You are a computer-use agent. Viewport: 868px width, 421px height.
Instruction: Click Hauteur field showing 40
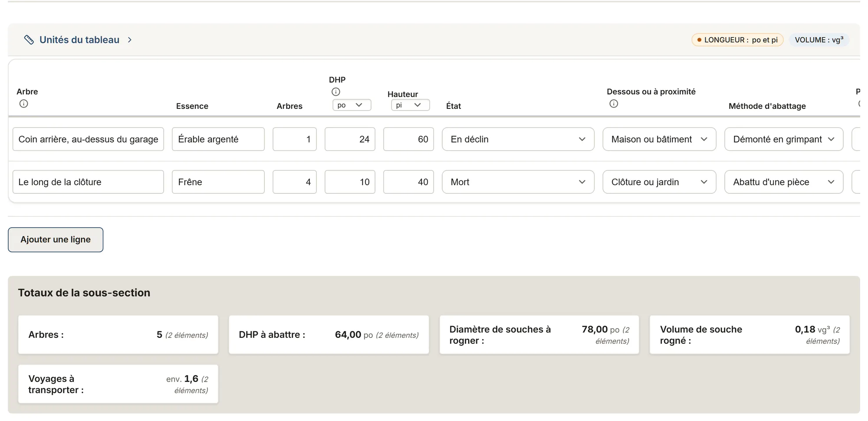pyautogui.click(x=408, y=182)
